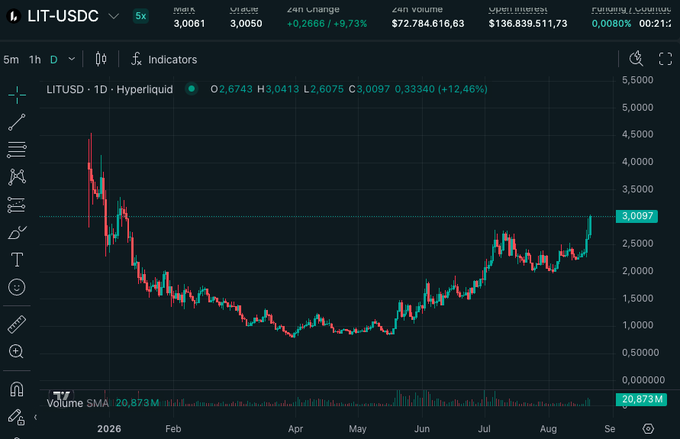
Task: Click the legend close value C3,0097
Action: 369,89
